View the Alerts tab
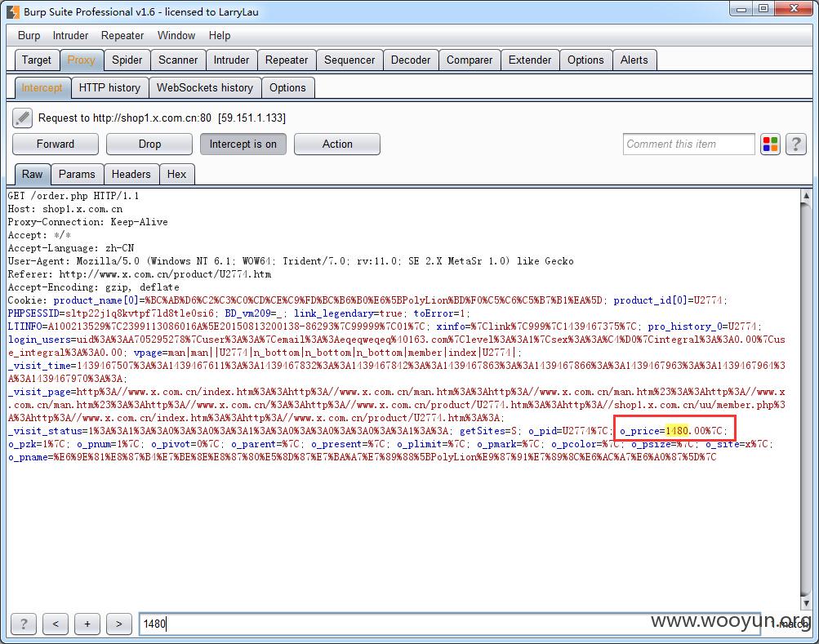This screenshot has height=644, width=819. pyautogui.click(x=634, y=60)
